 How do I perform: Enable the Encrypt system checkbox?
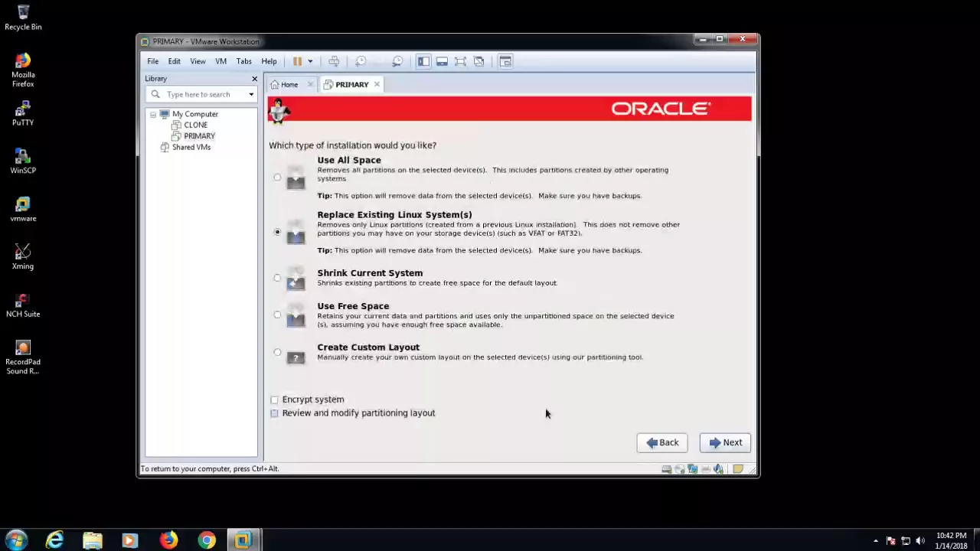(274, 399)
